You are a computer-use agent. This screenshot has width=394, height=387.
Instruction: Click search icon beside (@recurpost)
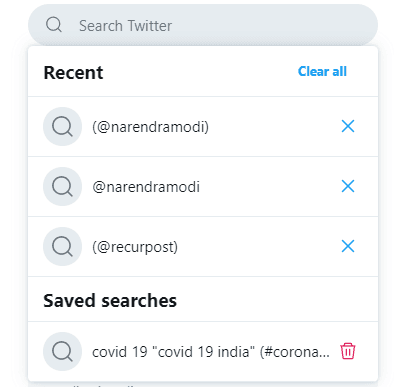[62, 247]
